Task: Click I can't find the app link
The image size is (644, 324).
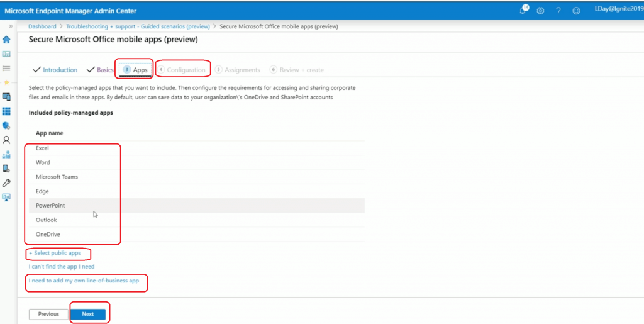Action: (x=62, y=267)
